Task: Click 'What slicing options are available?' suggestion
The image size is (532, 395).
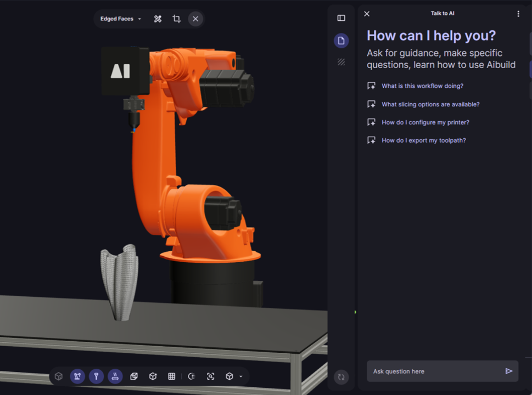Action: 430,104
